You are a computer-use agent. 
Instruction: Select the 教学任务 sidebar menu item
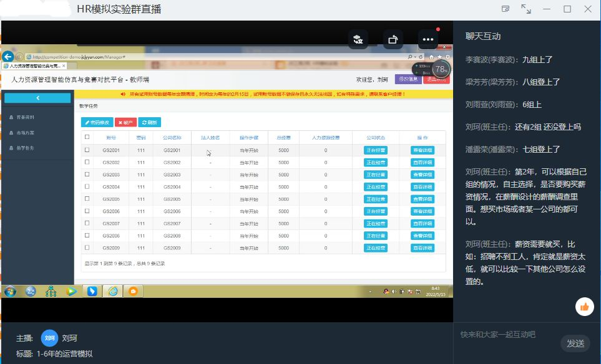(x=26, y=148)
